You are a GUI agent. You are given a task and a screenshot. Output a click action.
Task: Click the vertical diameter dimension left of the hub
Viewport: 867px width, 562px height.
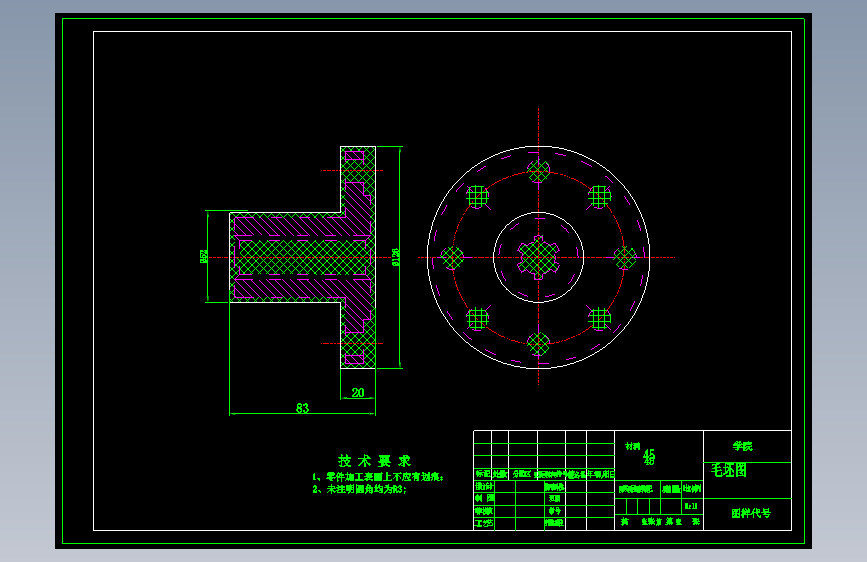(x=204, y=256)
